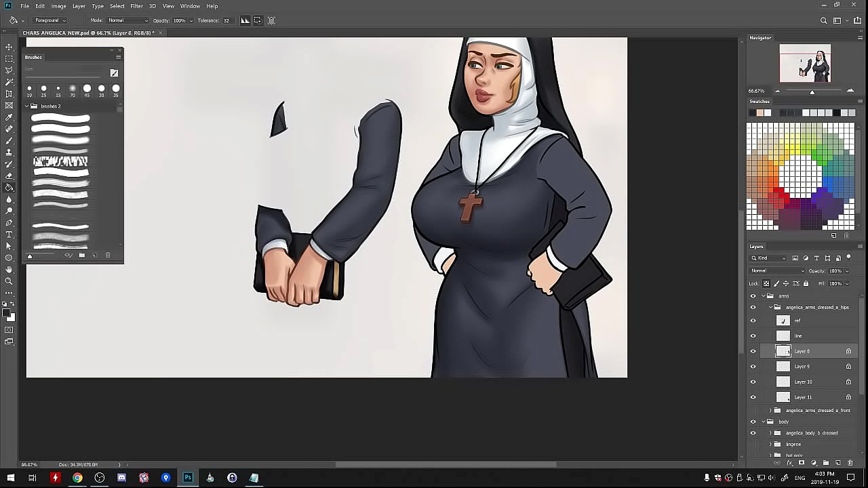Select the Horizontal Type tool
The width and height of the screenshot is (868, 488).
(x=9, y=235)
